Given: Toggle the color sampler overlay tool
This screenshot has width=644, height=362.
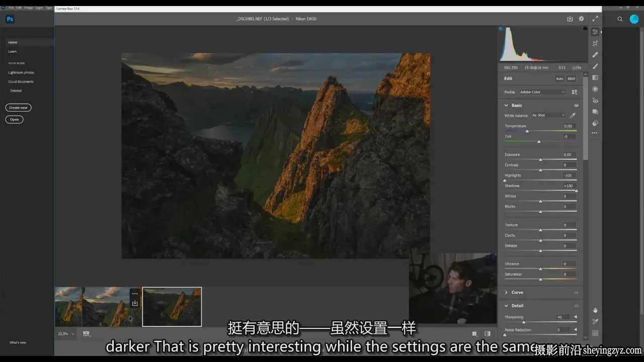Looking at the screenshot, I should pyautogui.click(x=595, y=321).
